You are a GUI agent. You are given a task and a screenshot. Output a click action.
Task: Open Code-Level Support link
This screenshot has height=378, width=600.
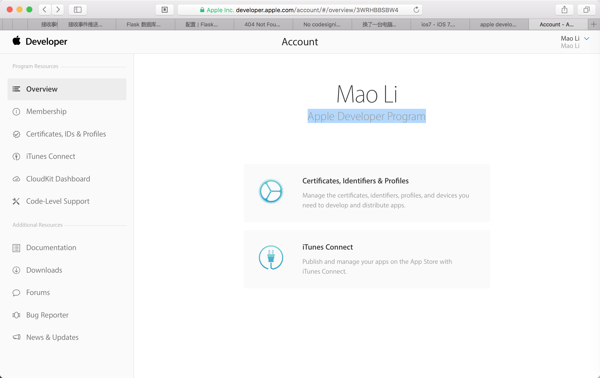click(57, 201)
